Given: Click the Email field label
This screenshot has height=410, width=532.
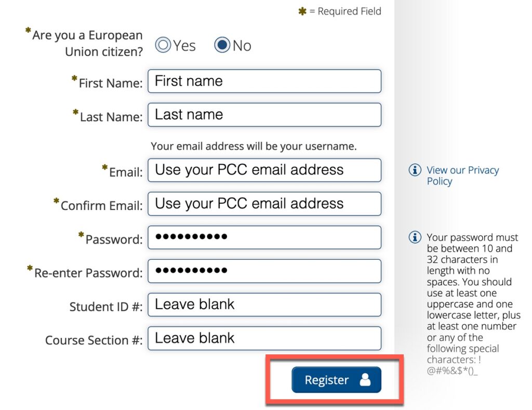Looking at the screenshot, I should (x=126, y=173).
